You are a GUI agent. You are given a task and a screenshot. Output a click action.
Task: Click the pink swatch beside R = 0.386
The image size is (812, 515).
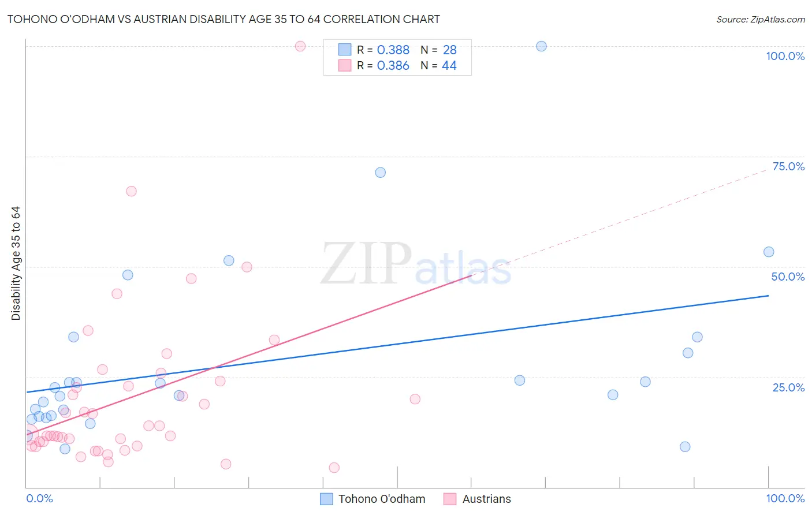[x=345, y=65]
